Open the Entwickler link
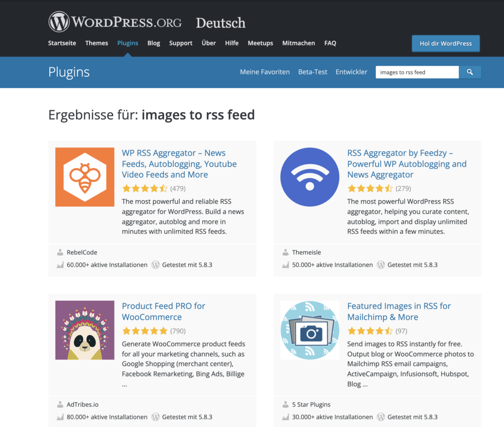504x427 pixels. point(351,72)
